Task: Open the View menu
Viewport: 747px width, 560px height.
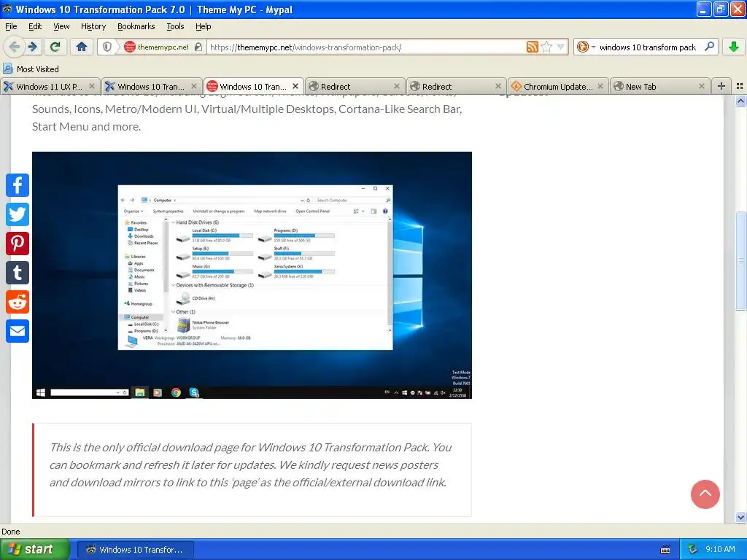Action: point(61,26)
